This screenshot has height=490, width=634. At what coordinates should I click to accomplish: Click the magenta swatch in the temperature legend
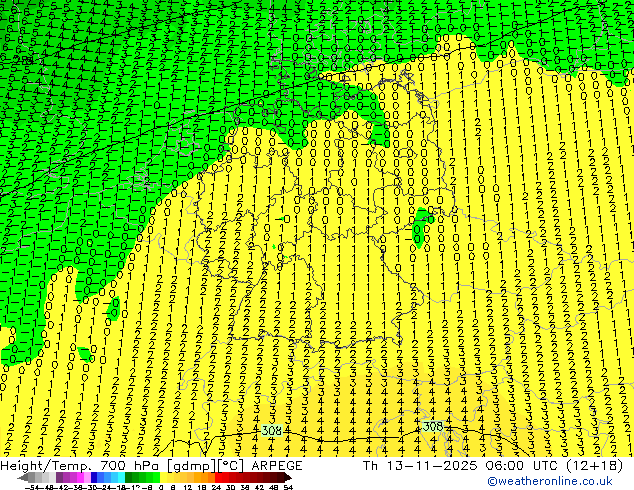coord(80,477)
